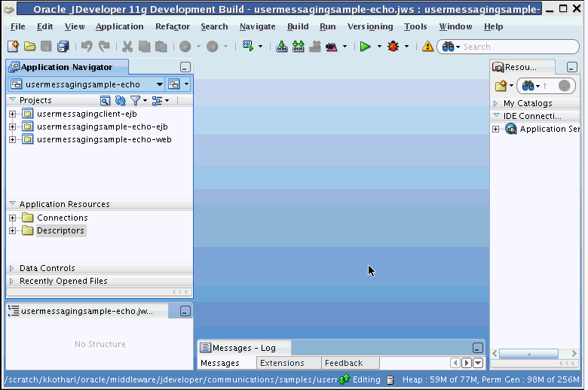The height and width of the screenshot is (390, 588).
Task: Open the Versioning menu
Action: [x=370, y=26]
